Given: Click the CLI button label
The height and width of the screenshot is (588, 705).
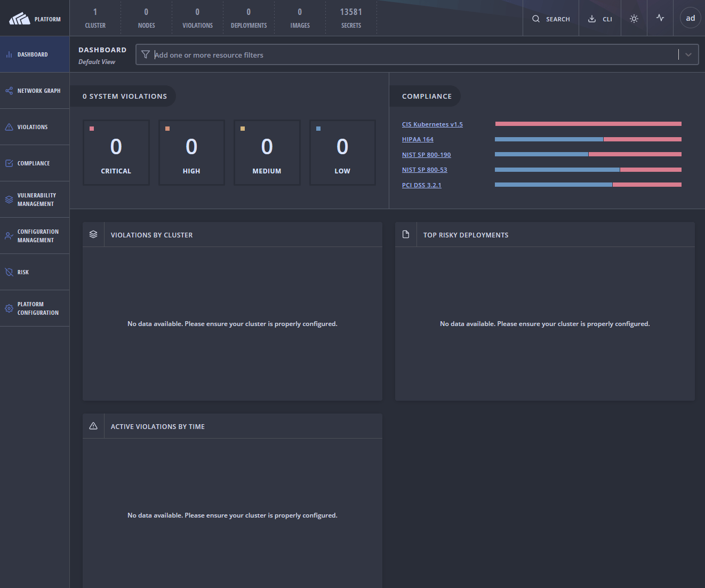Looking at the screenshot, I should [607, 19].
